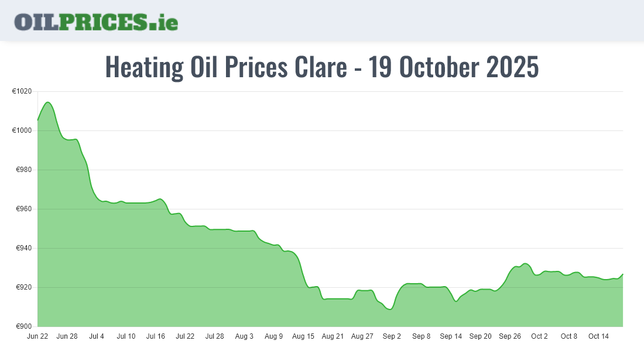
Task: Click the Aug 15 axis label
Action: point(303,336)
